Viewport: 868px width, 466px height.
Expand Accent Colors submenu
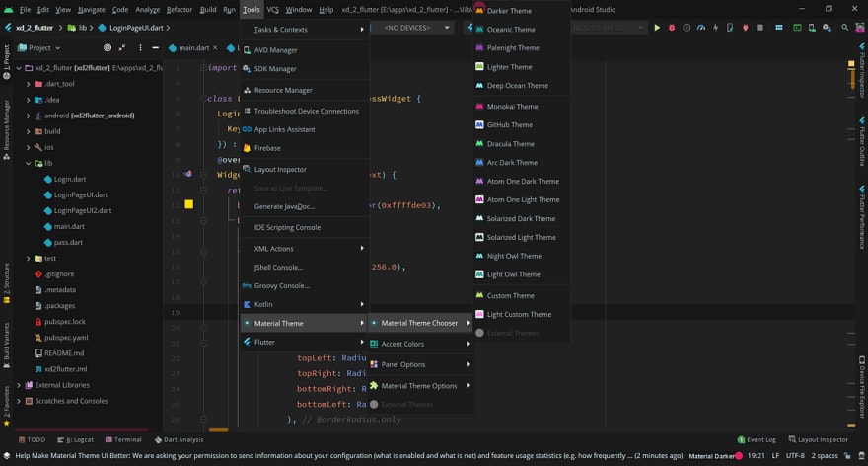(421, 345)
